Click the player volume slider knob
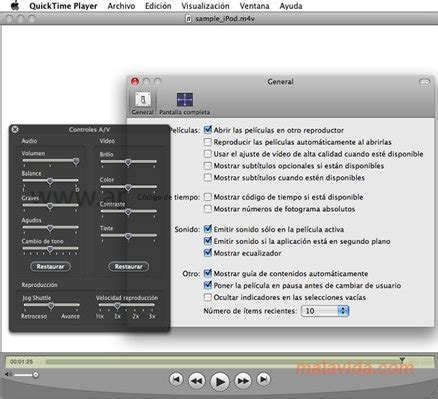Image resolution: width=438 pixels, height=399 pixels. pyautogui.click(x=35, y=375)
